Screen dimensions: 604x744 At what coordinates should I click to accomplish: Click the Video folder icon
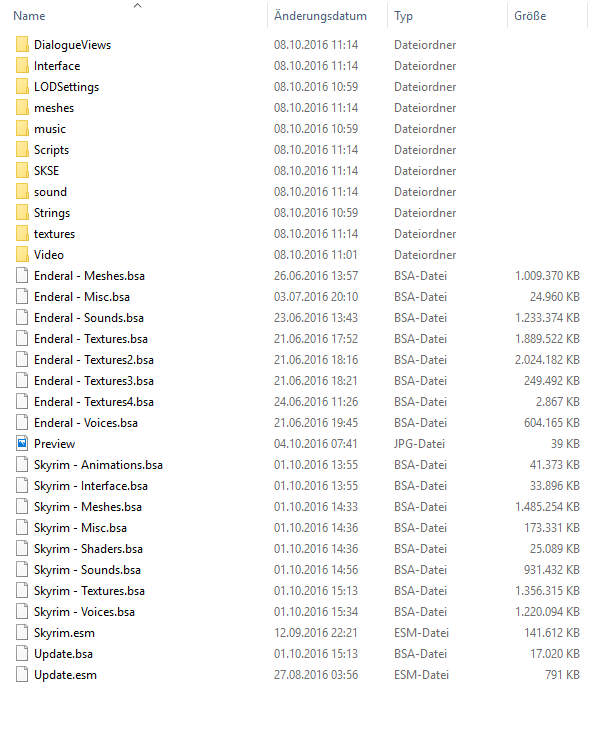tap(23, 255)
